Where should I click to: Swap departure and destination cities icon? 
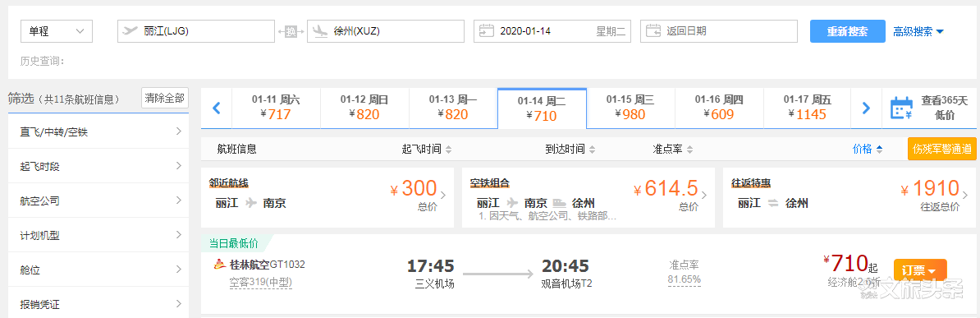[291, 31]
